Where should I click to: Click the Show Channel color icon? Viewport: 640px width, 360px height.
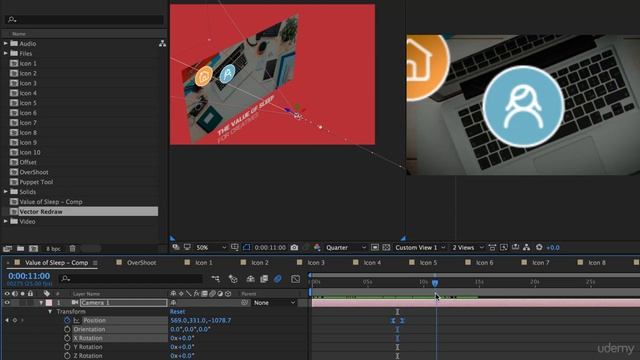317,247
